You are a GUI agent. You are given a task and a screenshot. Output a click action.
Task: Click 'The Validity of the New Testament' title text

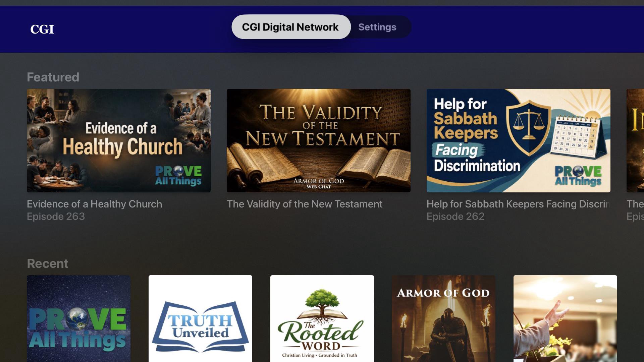click(x=305, y=204)
